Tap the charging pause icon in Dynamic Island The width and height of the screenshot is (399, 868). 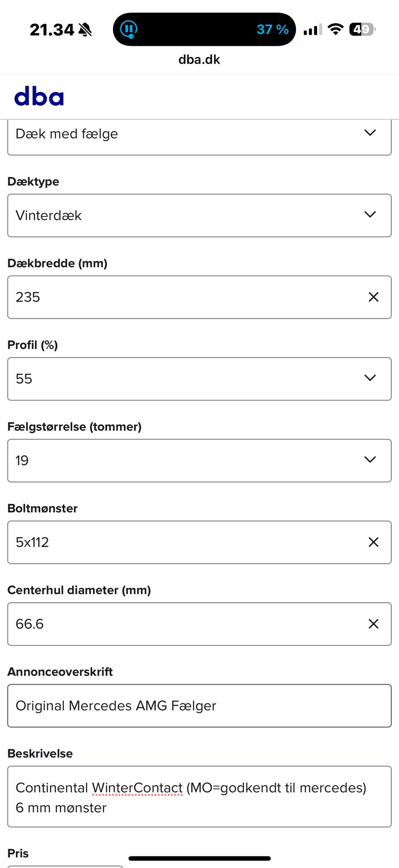click(129, 29)
